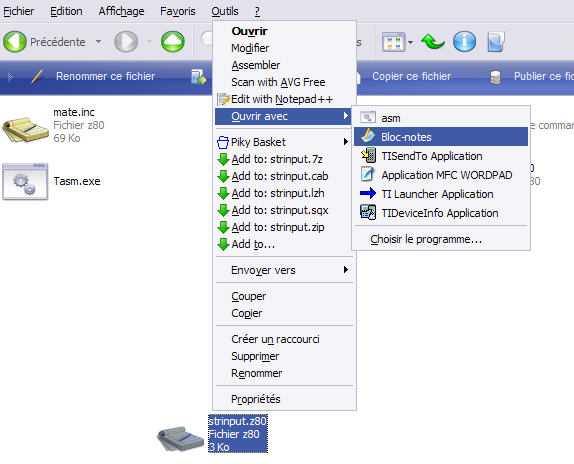Click the green Précédente back arrow icon

[x=15, y=41]
